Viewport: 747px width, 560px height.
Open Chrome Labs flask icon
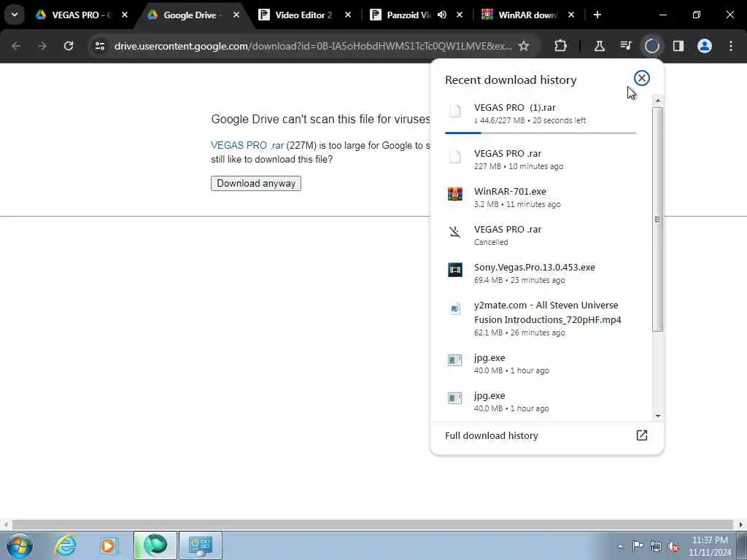(600, 46)
